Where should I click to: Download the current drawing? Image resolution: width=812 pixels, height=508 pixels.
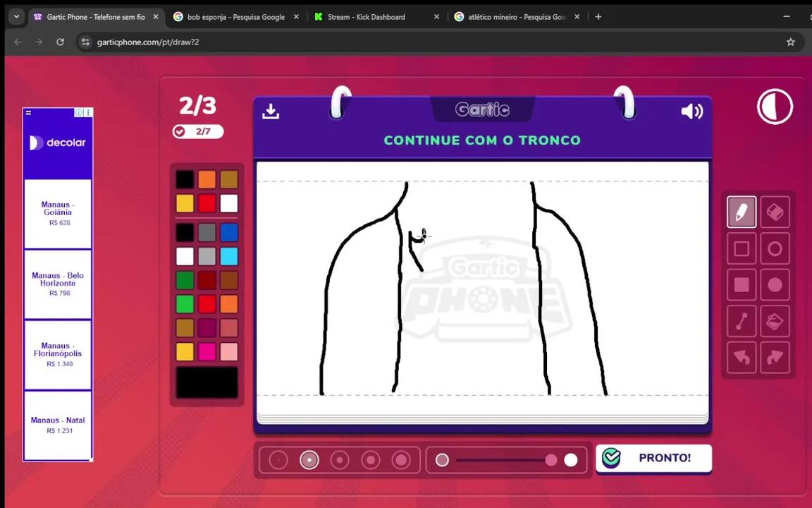[271, 111]
